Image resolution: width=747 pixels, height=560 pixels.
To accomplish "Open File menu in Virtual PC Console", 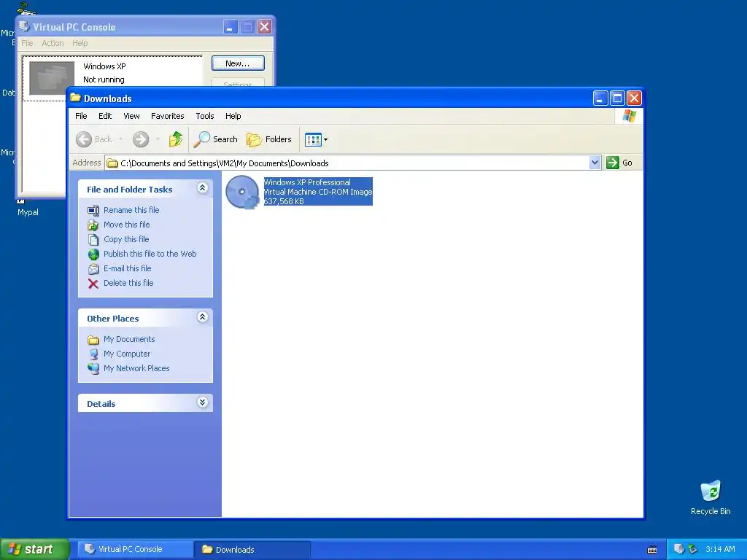I will 27,43.
